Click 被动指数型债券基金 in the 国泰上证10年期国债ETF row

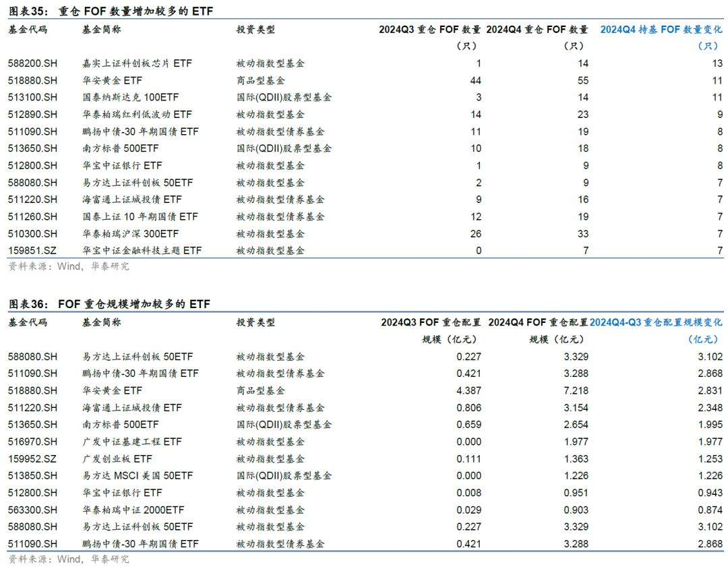[x=280, y=217]
